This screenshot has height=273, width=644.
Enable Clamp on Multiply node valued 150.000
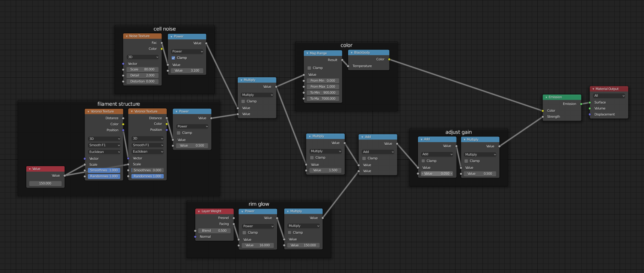coord(290,232)
